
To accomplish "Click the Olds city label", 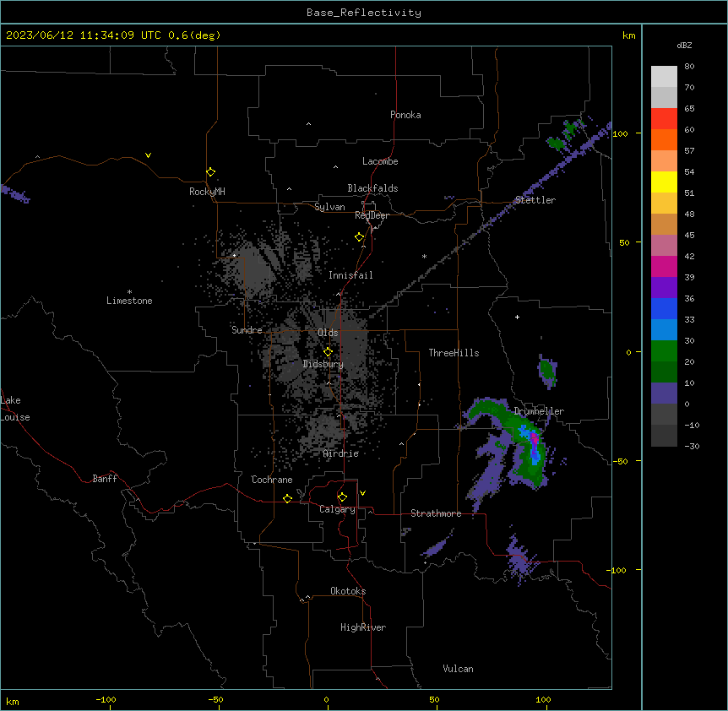I will point(328,333).
